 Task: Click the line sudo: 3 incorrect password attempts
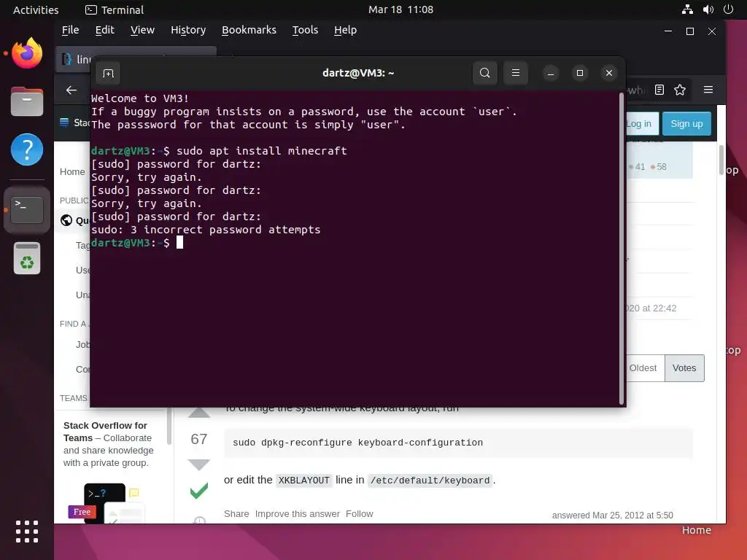206,230
